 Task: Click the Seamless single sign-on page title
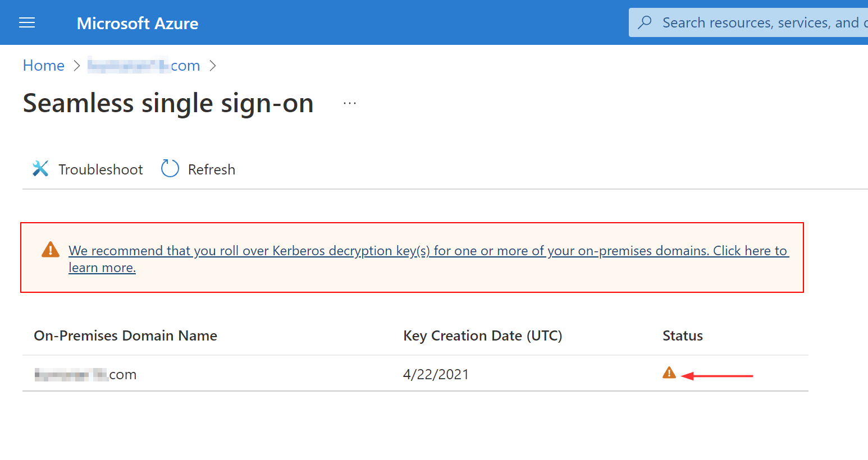[x=167, y=103]
